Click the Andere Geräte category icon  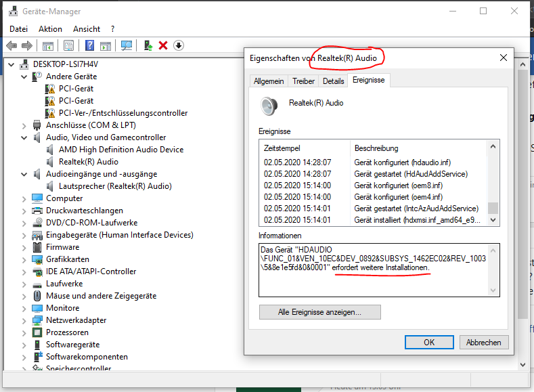point(37,77)
